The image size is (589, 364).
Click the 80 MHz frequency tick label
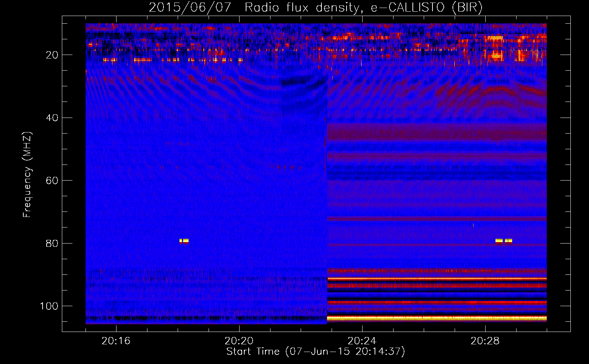point(52,244)
